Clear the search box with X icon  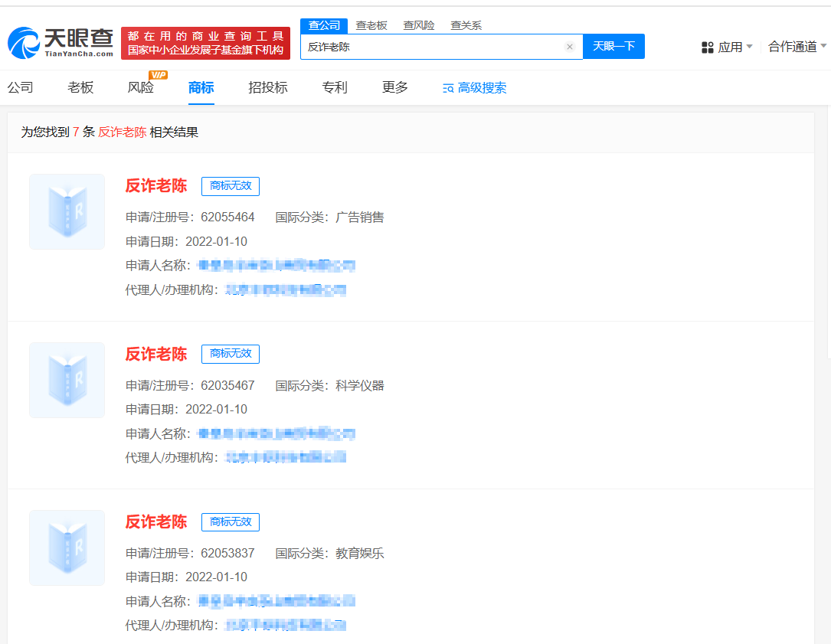(570, 47)
